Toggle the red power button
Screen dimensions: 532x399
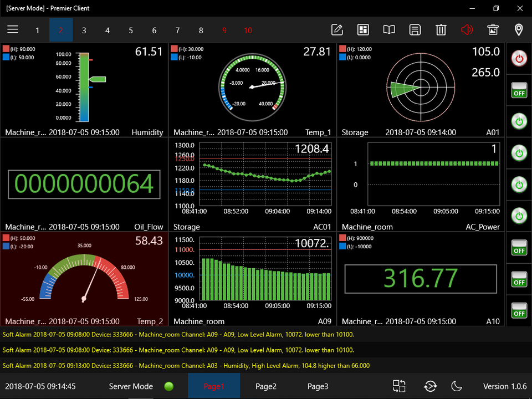[519, 59]
